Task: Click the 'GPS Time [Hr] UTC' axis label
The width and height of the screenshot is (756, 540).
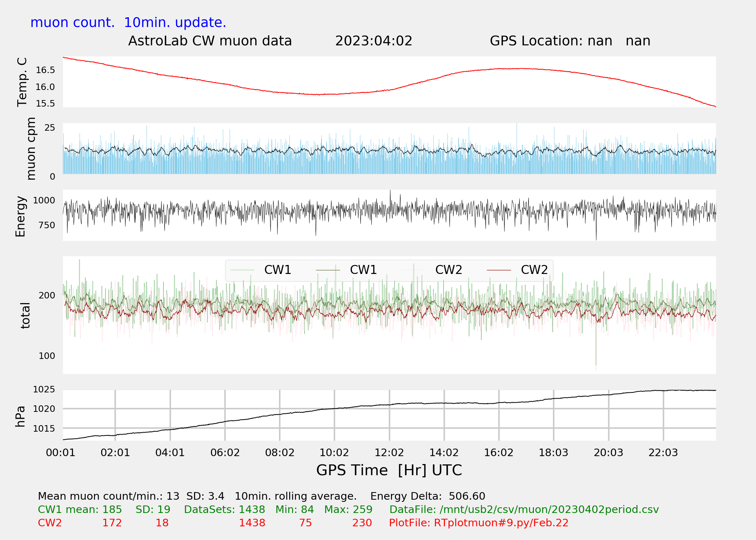Action: tap(389, 470)
